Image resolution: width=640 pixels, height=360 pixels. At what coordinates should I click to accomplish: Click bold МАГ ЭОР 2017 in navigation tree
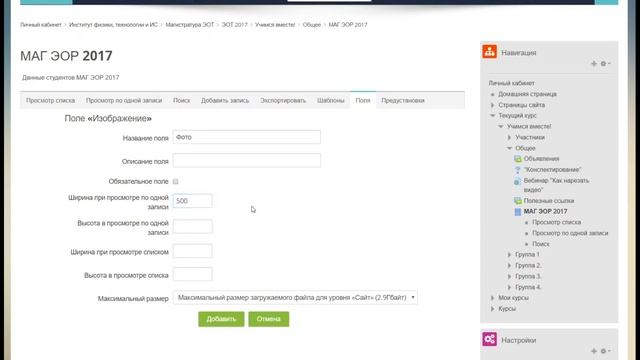click(x=545, y=211)
